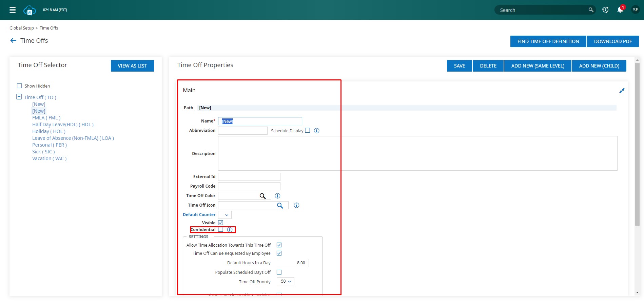Open the hamburger navigation menu
Screen dimensions: 644x303
point(13,10)
